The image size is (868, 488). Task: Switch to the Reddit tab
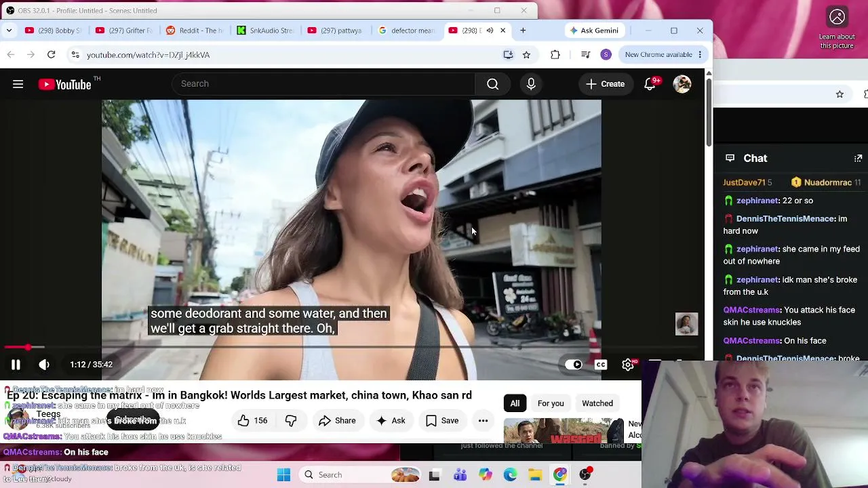[194, 30]
